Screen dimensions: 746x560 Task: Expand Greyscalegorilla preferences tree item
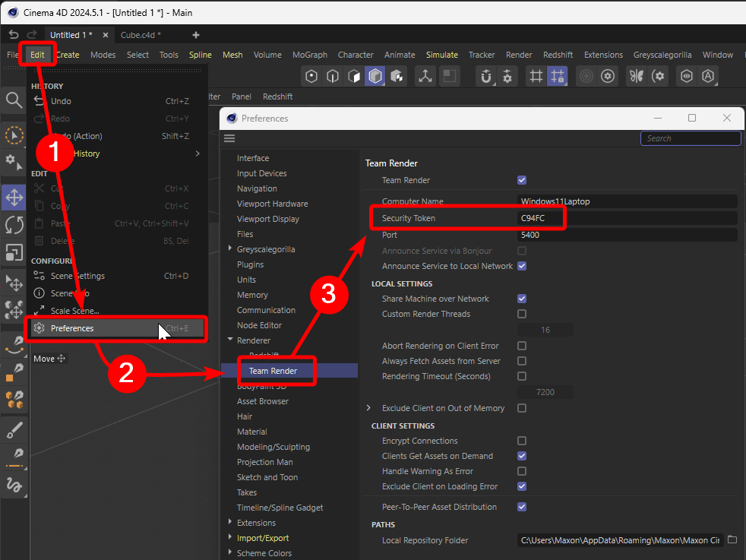(x=229, y=248)
